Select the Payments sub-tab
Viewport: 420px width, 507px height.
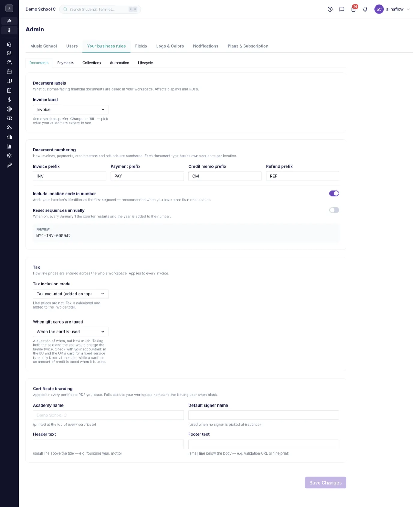65,63
